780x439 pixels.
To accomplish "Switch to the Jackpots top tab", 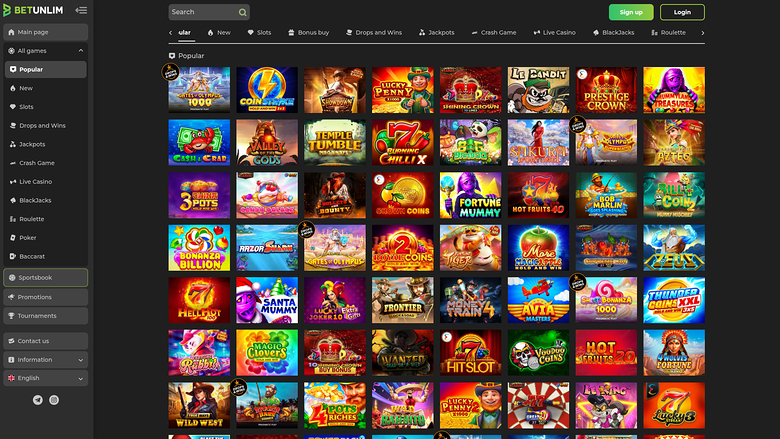I will [436, 33].
